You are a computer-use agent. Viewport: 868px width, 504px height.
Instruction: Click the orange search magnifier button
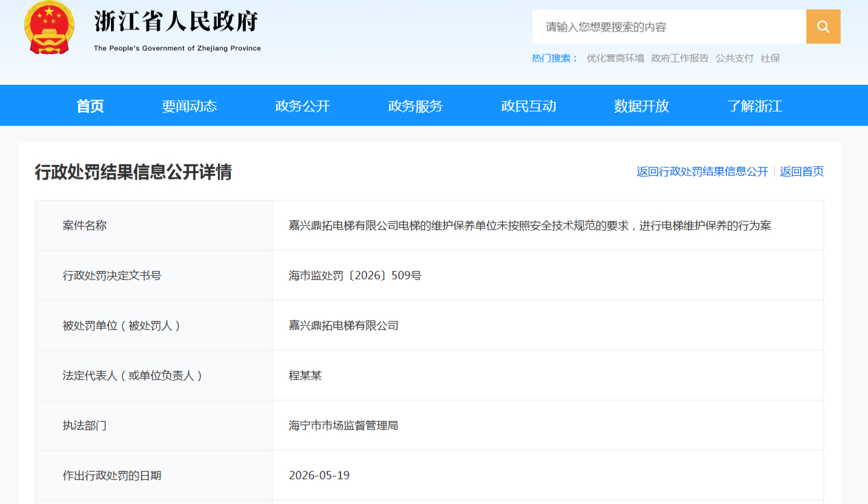pos(823,27)
